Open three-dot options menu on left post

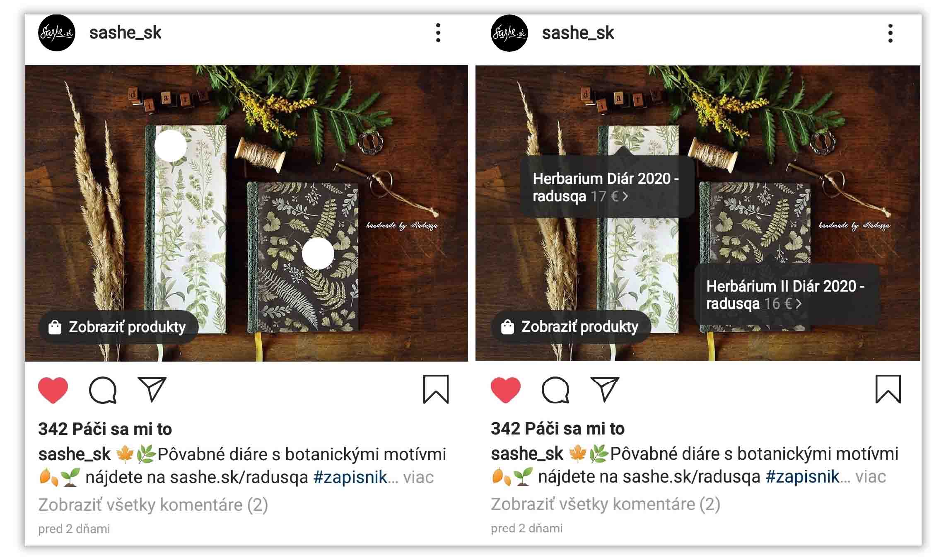pyautogui.click(x=438, y=33)
